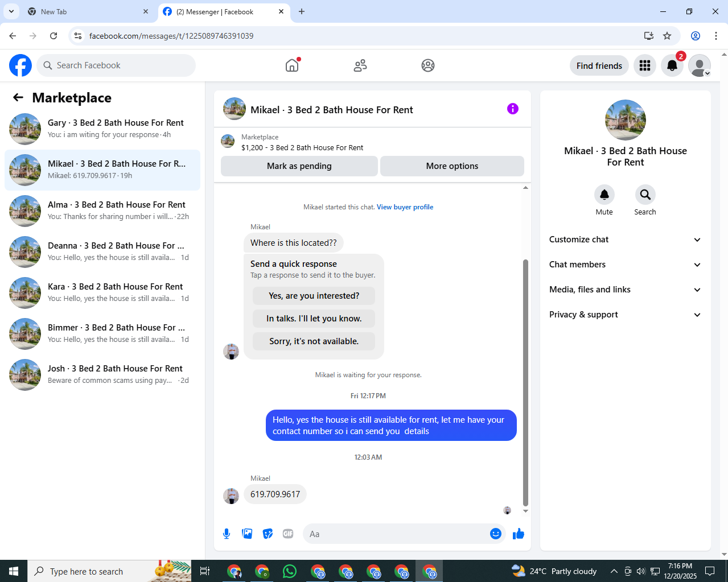This screenshot has width=728, height=582.
Task: Open WhatsApp from the taskbar
Action: click(x=290, y=571)
